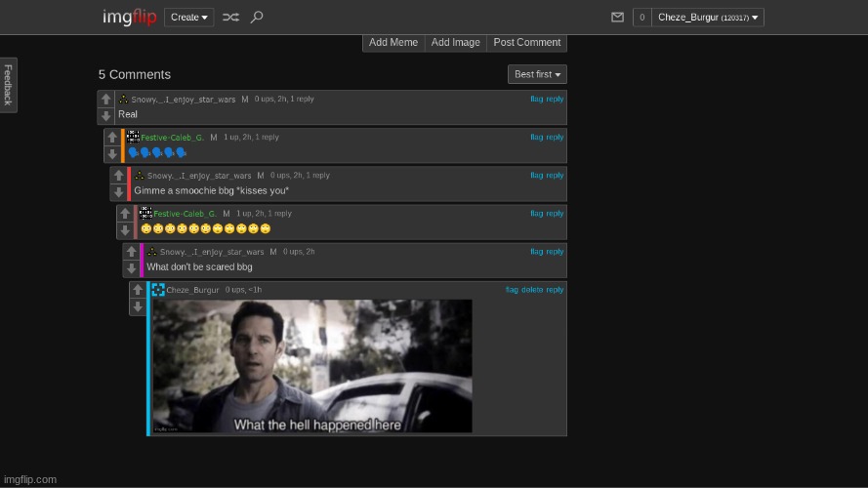Click the '5 Comments' heading

[x=135, y=75]
